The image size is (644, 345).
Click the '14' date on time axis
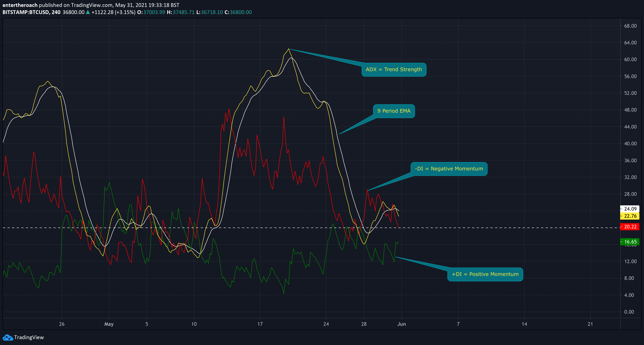coord(524,324)
